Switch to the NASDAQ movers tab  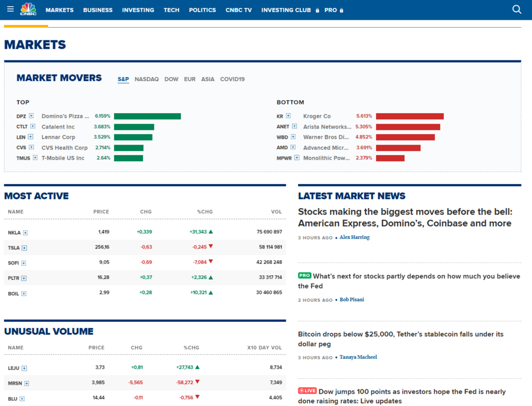pyautogui.click(x=146, y=79)
